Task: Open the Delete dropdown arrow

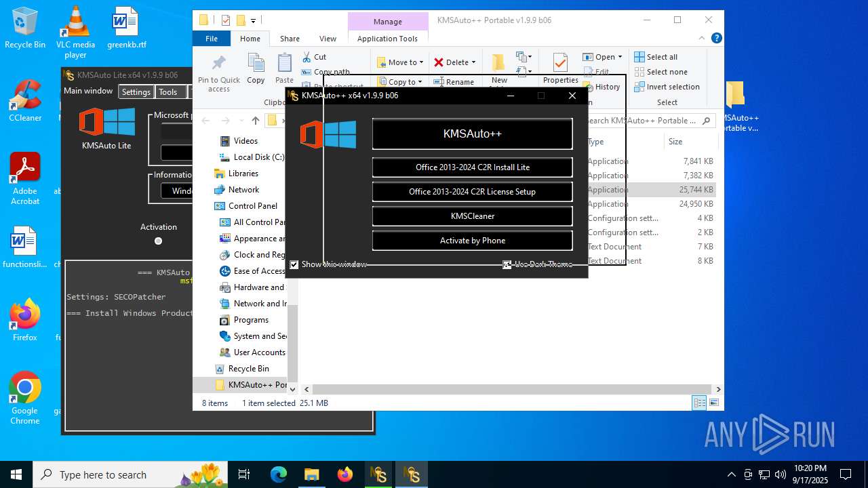Action: click(x=473, y=62)
